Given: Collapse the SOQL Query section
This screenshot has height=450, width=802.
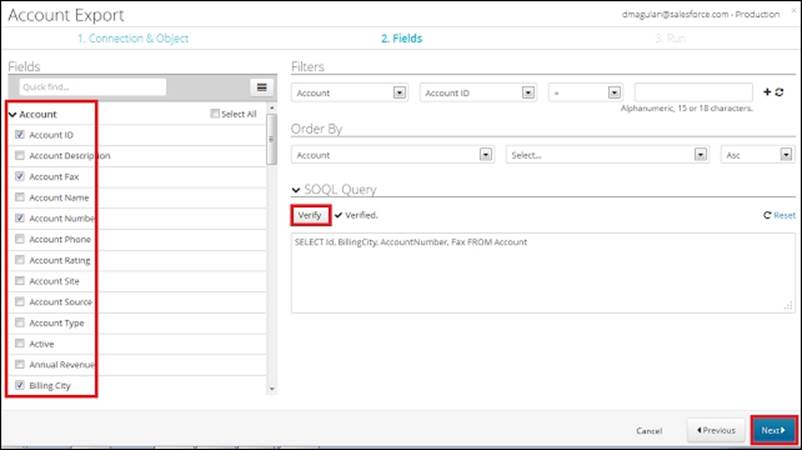Looking at the screenshot, I should click(x=296, y=190).
